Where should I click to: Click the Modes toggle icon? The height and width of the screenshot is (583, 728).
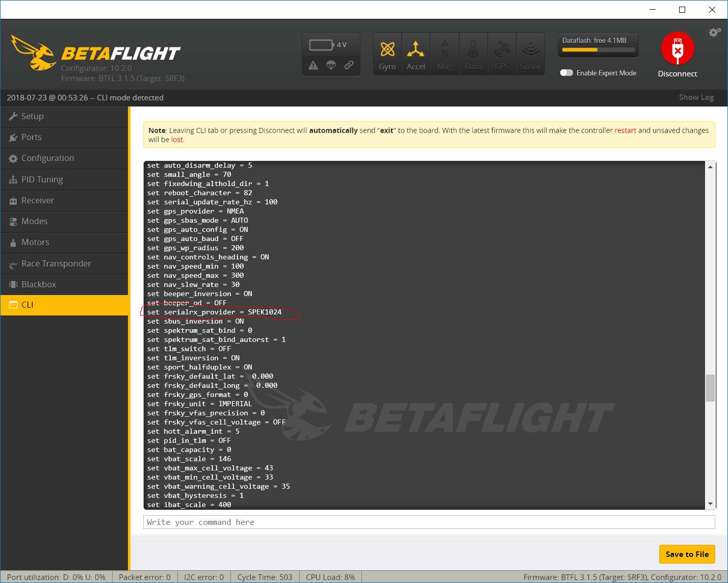point(13,222)
